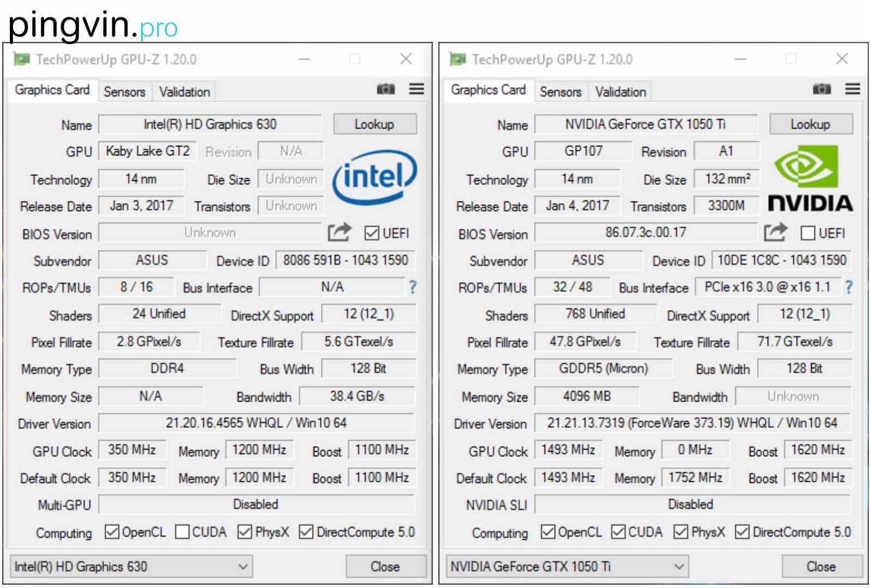The width and height of the screenshot is (870, 588).
Task: Open hamburger menu in NVIDIA GTX window
Action: (x=853, y=89)
